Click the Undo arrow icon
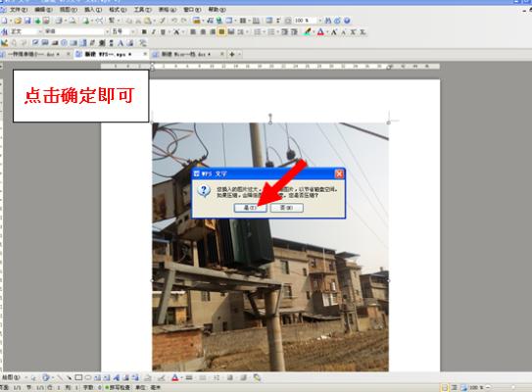This screenshot has width=532, height=392. pos(174,21)
